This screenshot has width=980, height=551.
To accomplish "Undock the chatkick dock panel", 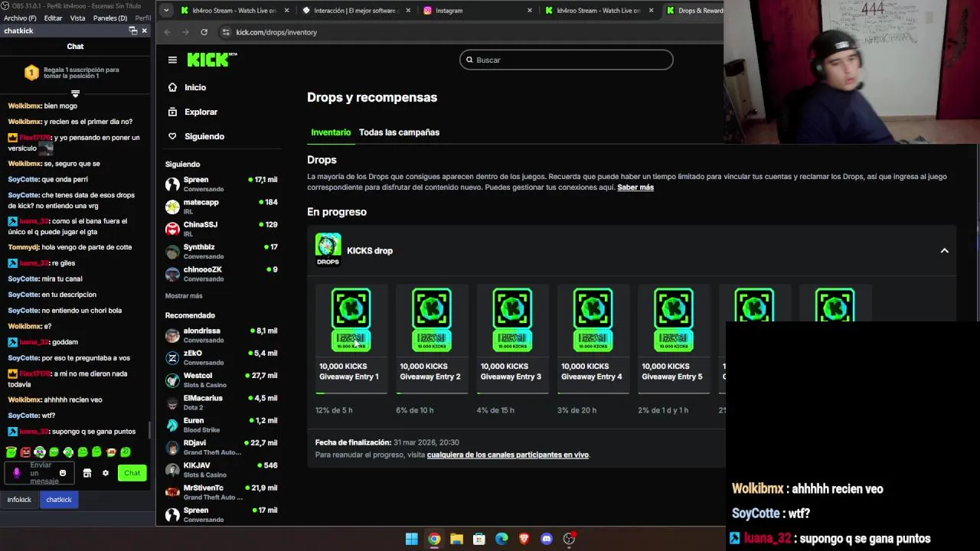I will tap(132, 31).
